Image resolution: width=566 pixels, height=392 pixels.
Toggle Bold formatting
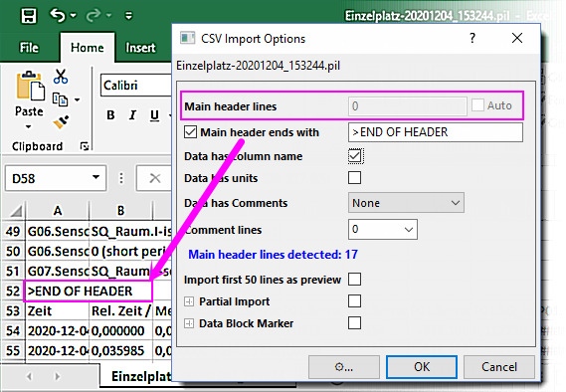click(x=110, y=115)
